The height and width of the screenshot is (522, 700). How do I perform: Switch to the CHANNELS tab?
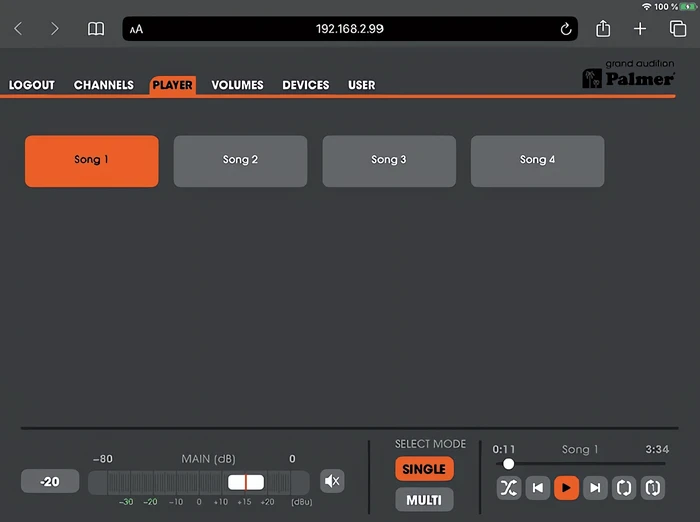coord(104,85)
